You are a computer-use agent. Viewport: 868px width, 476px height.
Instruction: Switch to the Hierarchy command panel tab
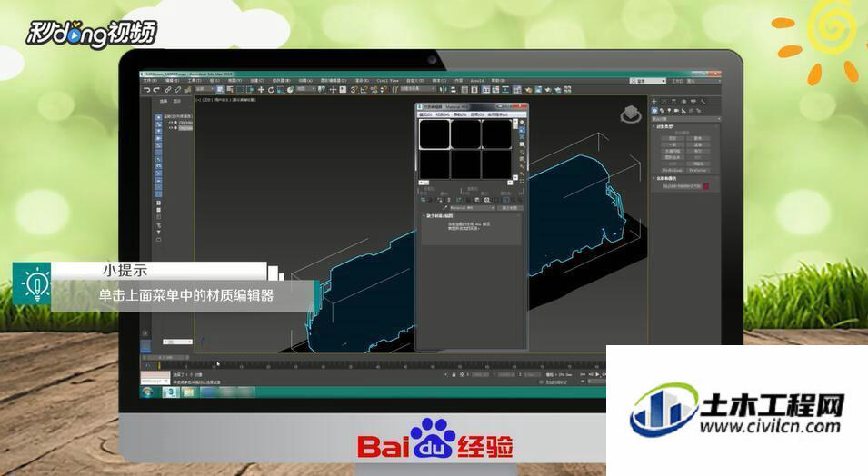click(x=673, y=102)
